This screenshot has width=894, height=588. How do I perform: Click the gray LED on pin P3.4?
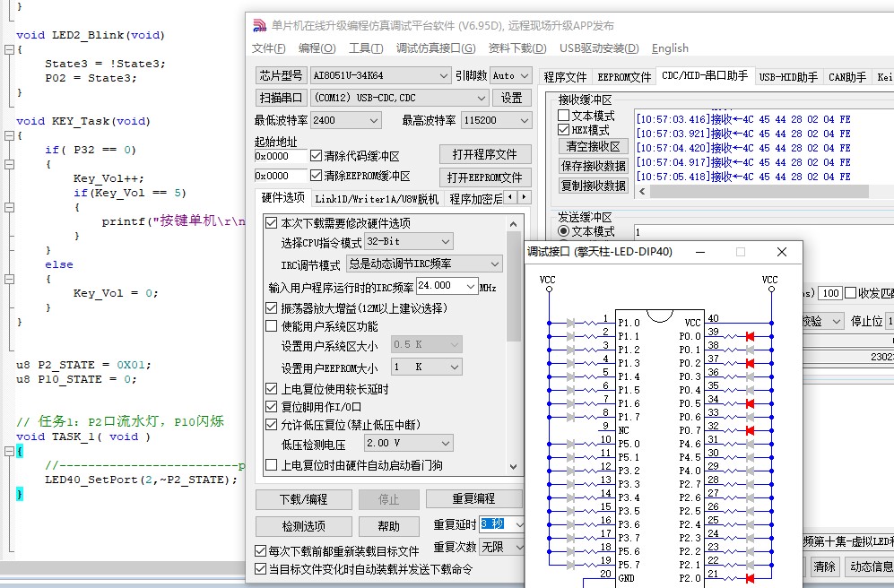coord(570,498)
